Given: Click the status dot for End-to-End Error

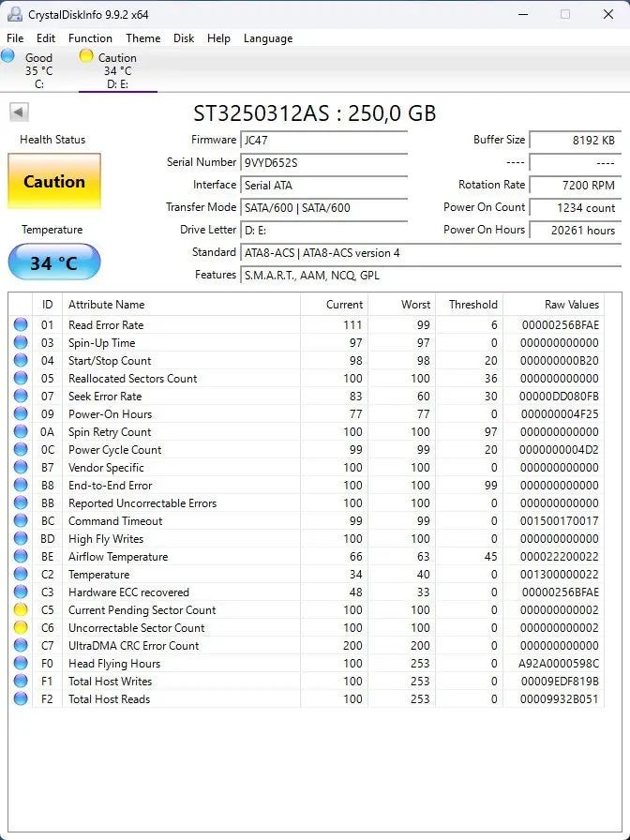Looking at the screenshot, I should [21, 485].
